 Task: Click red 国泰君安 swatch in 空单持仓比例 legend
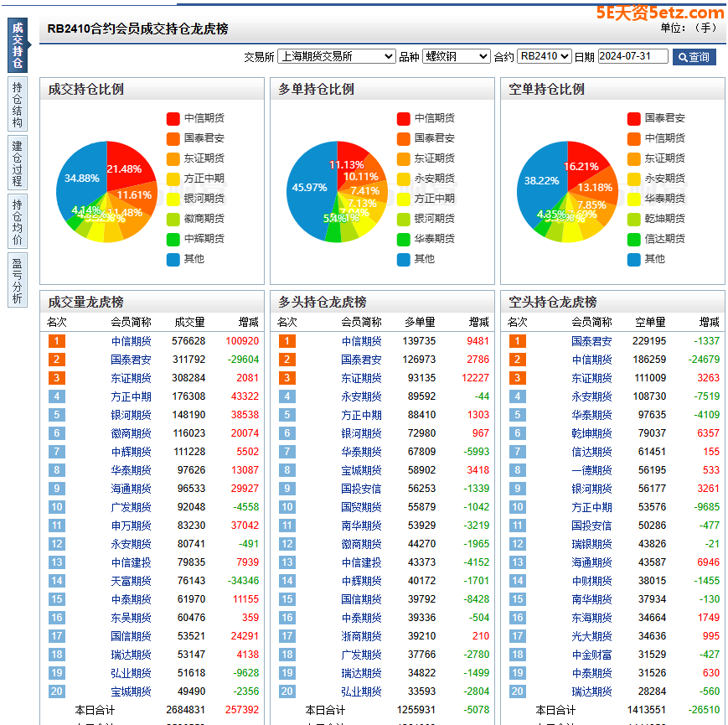click(x=634, y=118)
